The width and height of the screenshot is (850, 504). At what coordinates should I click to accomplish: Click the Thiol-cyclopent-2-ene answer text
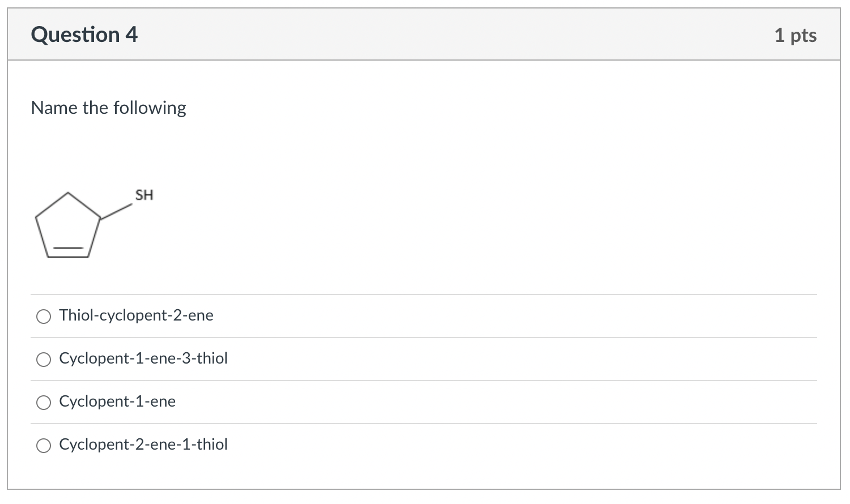[x=136, y=315]
